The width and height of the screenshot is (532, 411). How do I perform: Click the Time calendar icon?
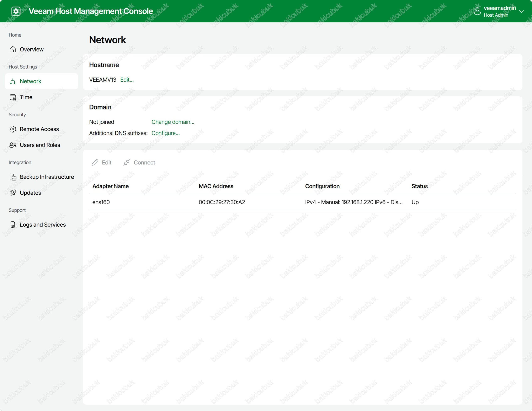pyautogui.click(x=13, y=97)
